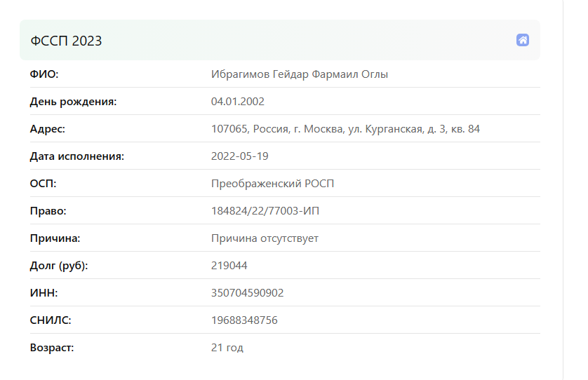588x380 pixels.
Task: Click the case number ending in ИП
Action: point(265,211)
